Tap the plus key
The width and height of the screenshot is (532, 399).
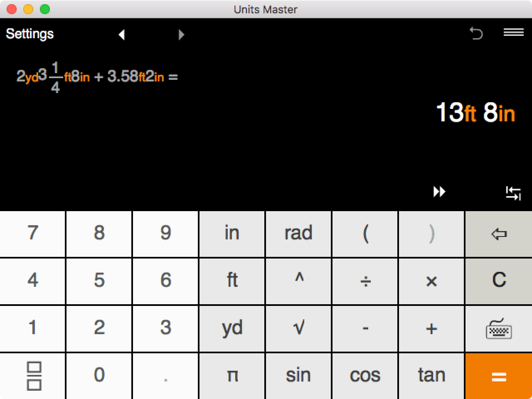[431, 329]
